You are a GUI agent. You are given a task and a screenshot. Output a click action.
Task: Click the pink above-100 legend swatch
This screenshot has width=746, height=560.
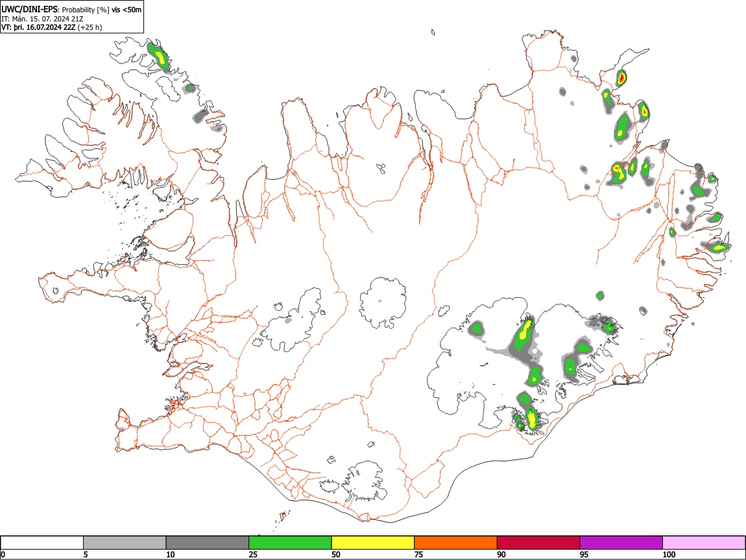click(704, 543)
